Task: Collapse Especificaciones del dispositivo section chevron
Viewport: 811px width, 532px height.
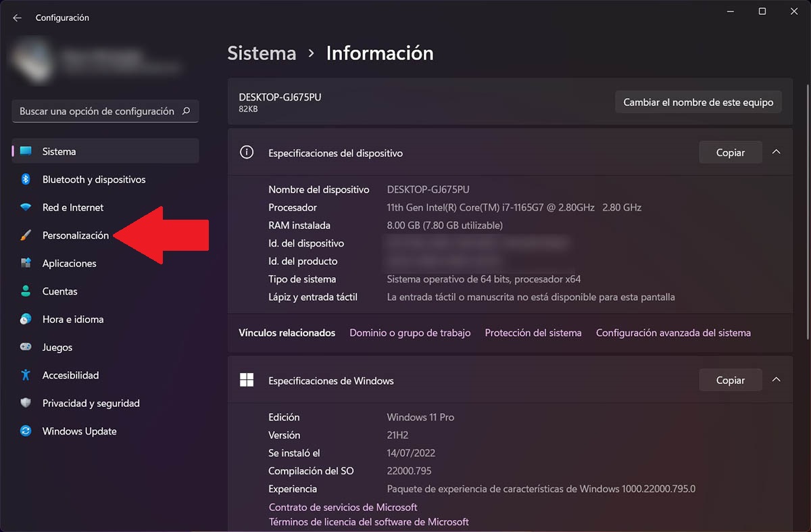Action: click(x=776, y=152)
